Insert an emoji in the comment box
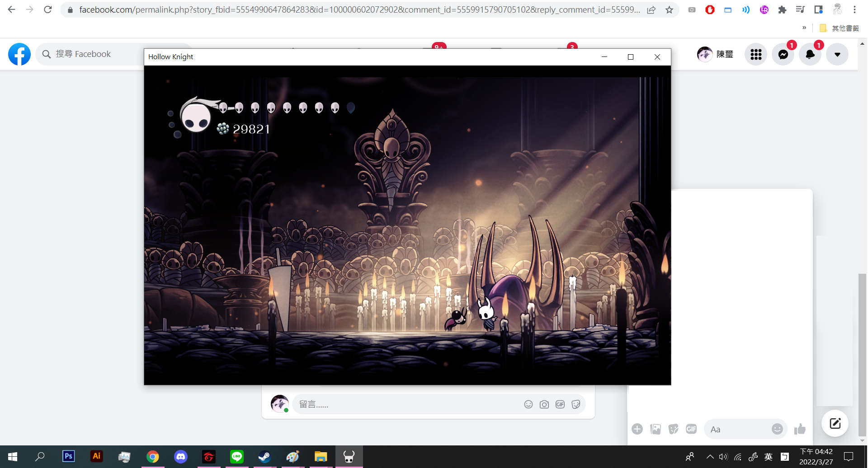Screen dimensions: 868x468 pos(528,404)
